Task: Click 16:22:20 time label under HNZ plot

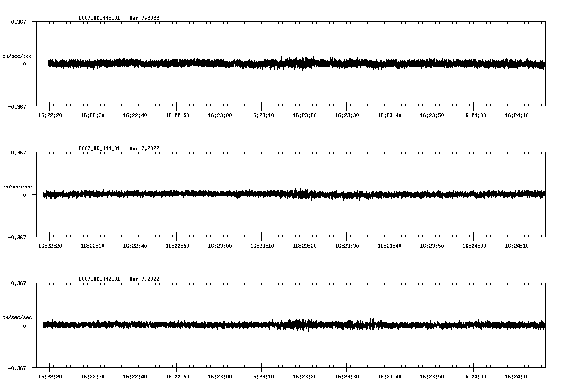Action: 50,376
